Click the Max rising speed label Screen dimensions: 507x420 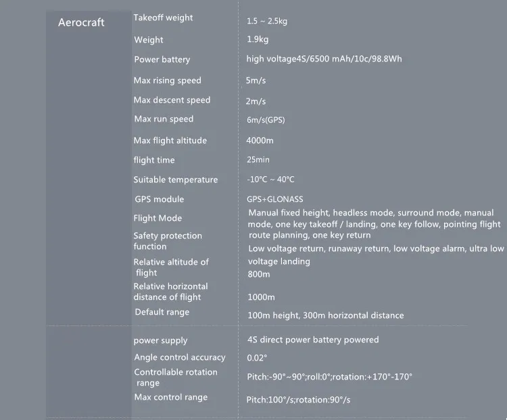(167, 80)
